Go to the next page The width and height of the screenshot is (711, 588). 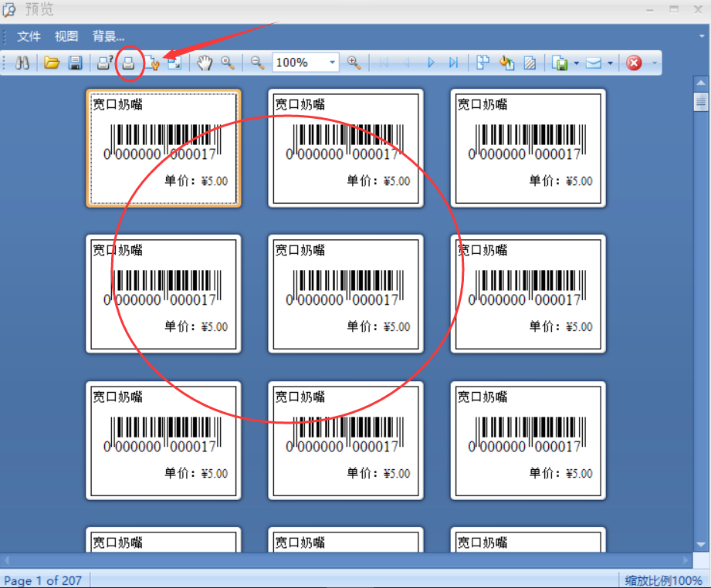pyautogui.click(x=431, y=63)
